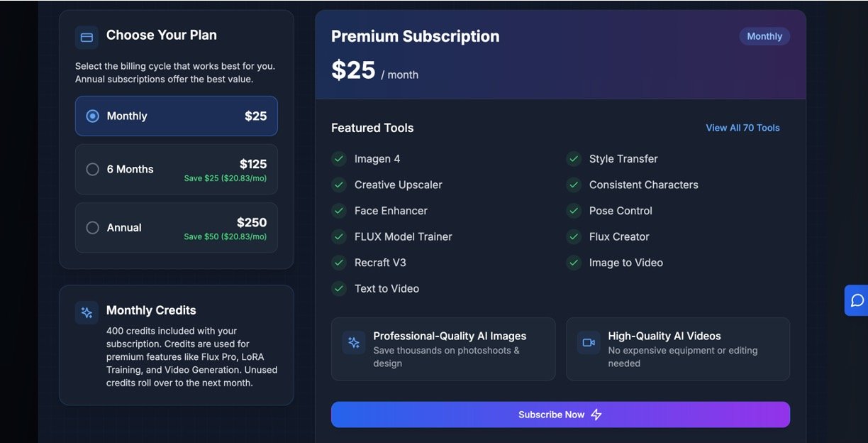The height and width of the screenshot is (443, 868).
Task: Click the Monthly badge in Premium Subscription header
Action: 764,36
